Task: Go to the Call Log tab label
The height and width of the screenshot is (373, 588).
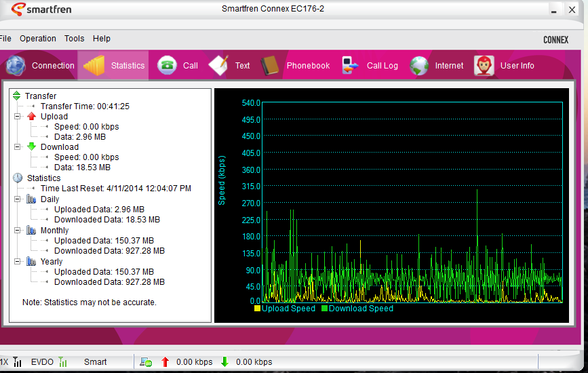Action: (x=382, y=66)
